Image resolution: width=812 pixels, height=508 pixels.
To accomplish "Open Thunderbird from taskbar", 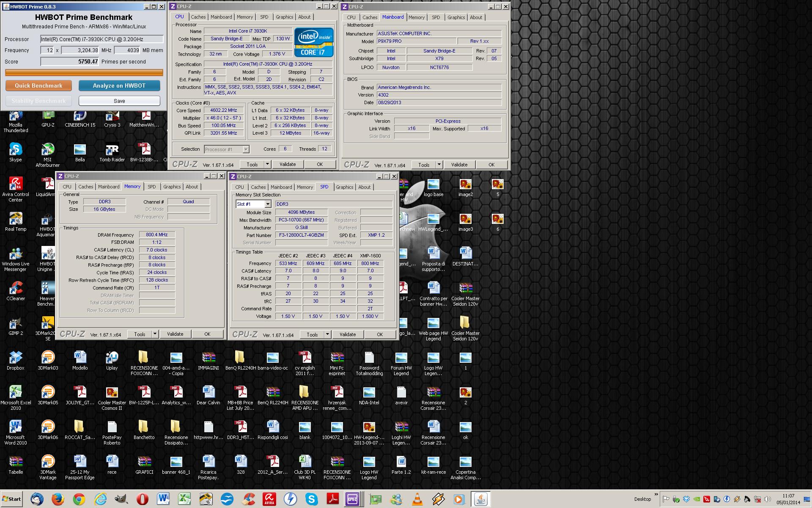I will pos(37,499).
